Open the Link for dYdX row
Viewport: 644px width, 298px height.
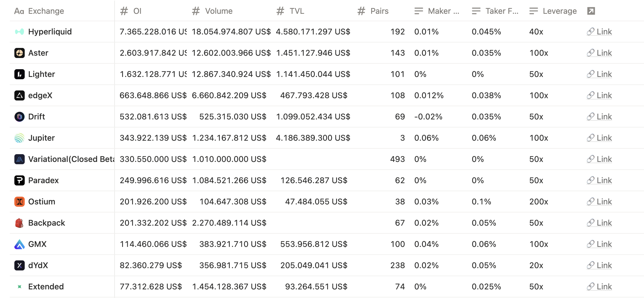point(599,265)
